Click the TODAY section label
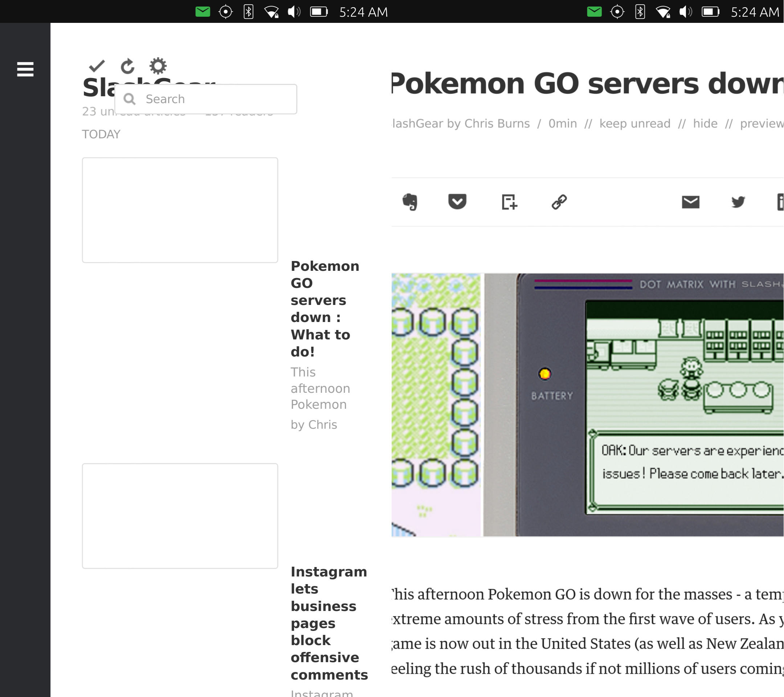 pos(101,134)
